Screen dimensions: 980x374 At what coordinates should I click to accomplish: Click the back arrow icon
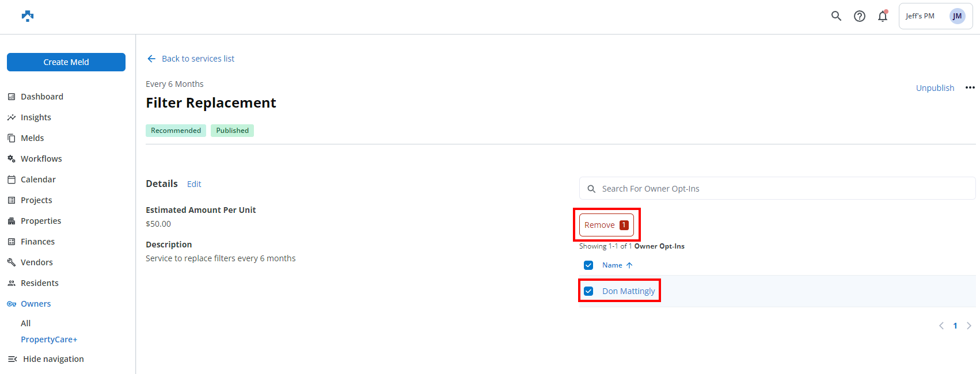click(151, 59)
